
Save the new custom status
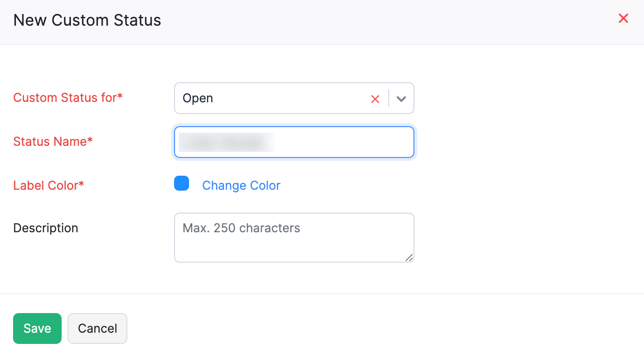pyautogui.click(x=37, y=328)
